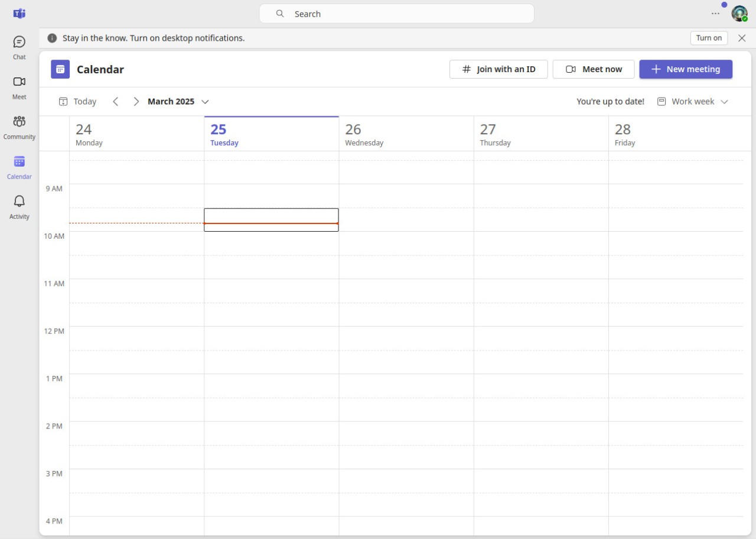The height and width of the screenshot is (539, 756).
Task: Open the profile avatar menu
Action: click(739, 14)
